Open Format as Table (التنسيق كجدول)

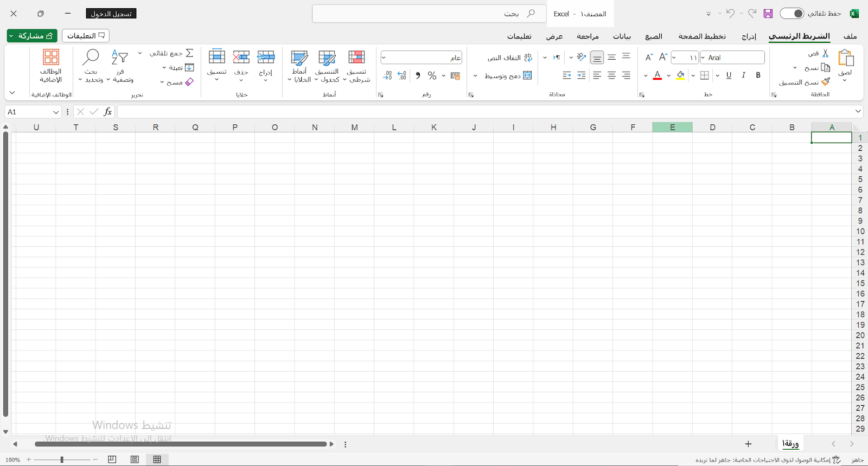pyautogui.click(x=327, y=66)
